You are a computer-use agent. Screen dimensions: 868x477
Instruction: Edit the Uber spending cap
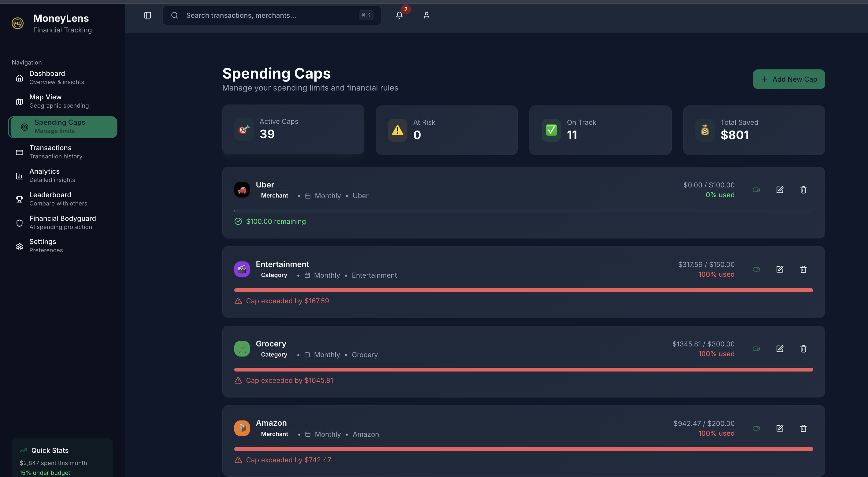(x=780, y=190)
